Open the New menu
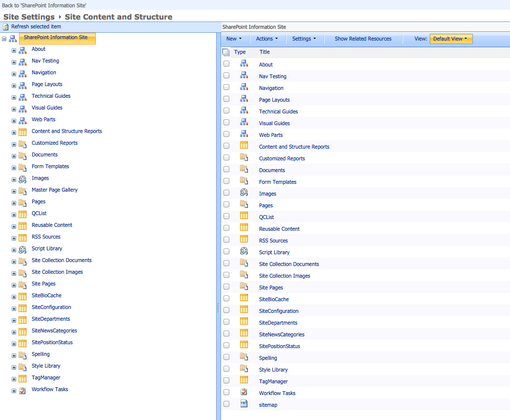 [x=234, y=39]
